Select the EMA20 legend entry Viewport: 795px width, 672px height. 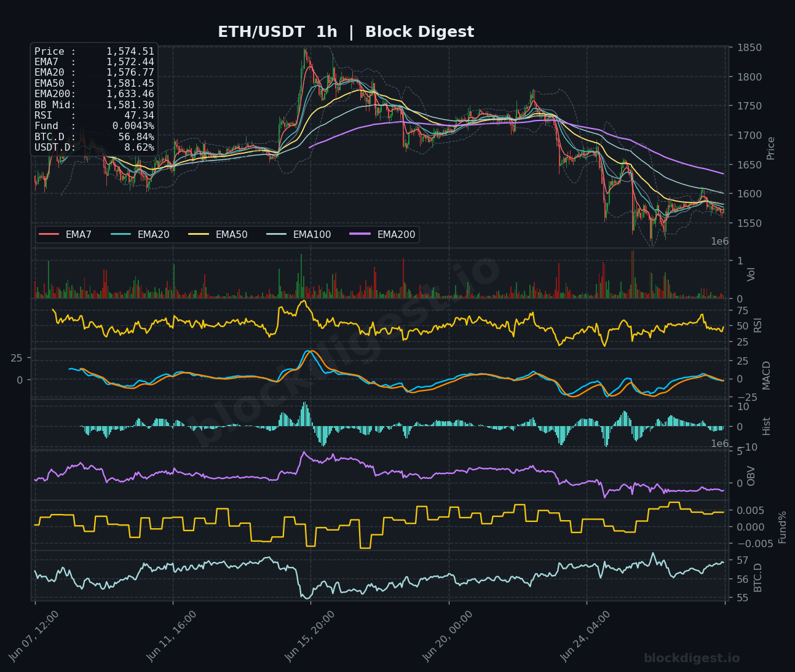140,234
